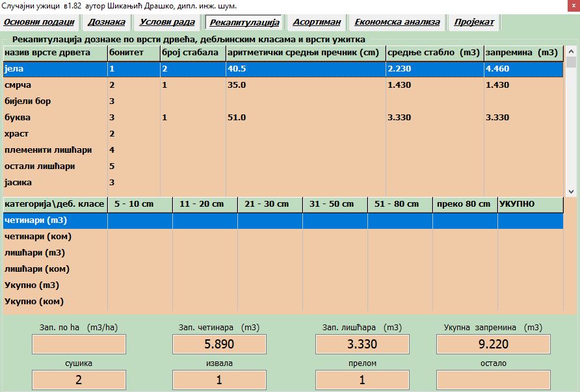Image resolution: width=580 pixels, height=392 pixels.
Task: Select the буква row
Action: coord(283,118)
